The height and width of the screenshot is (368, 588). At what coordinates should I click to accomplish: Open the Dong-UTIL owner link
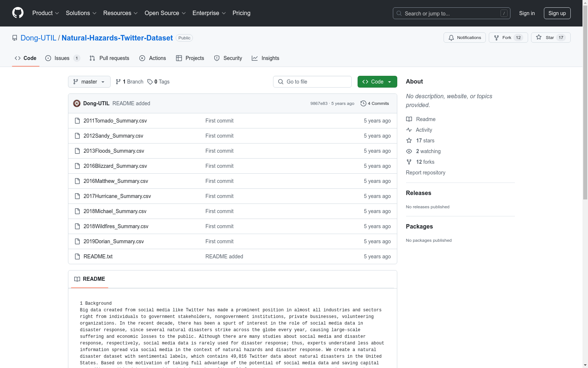click(39, 38)
